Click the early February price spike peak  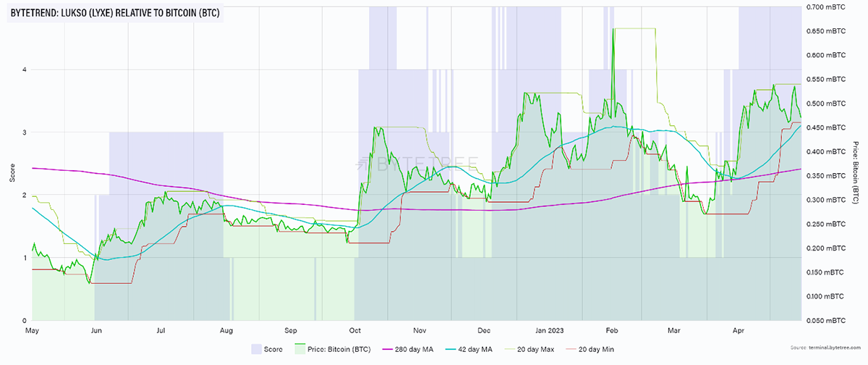pyautogui.click(x=613, y=30)
